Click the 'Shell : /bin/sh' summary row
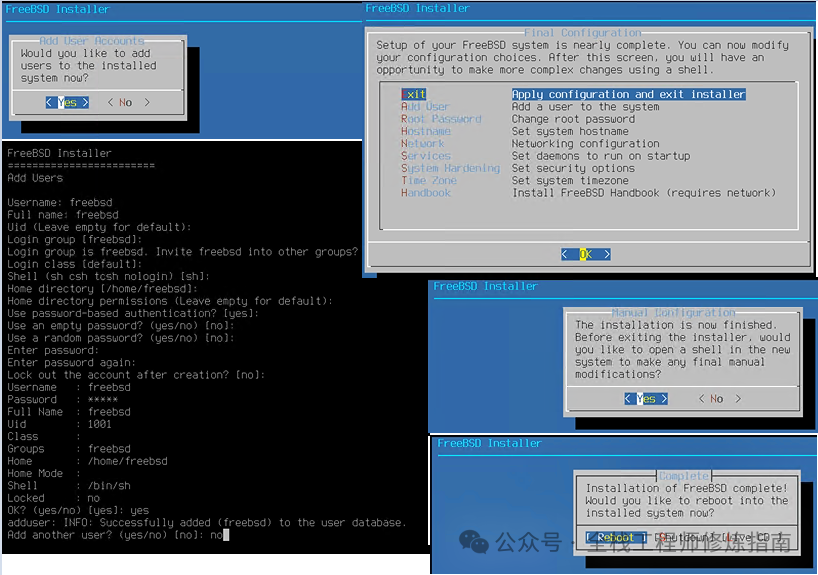818x575 pixels. coord(69,486)
